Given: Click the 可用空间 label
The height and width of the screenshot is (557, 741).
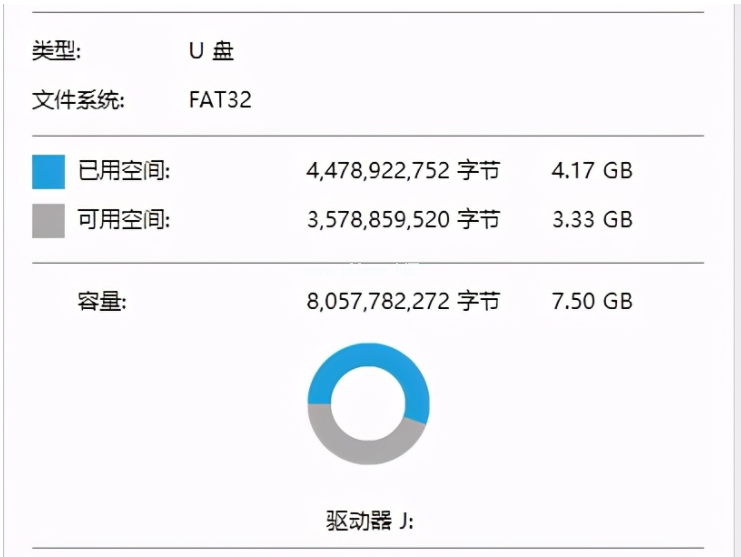Looking at the screenshot, I should [125, 220].
